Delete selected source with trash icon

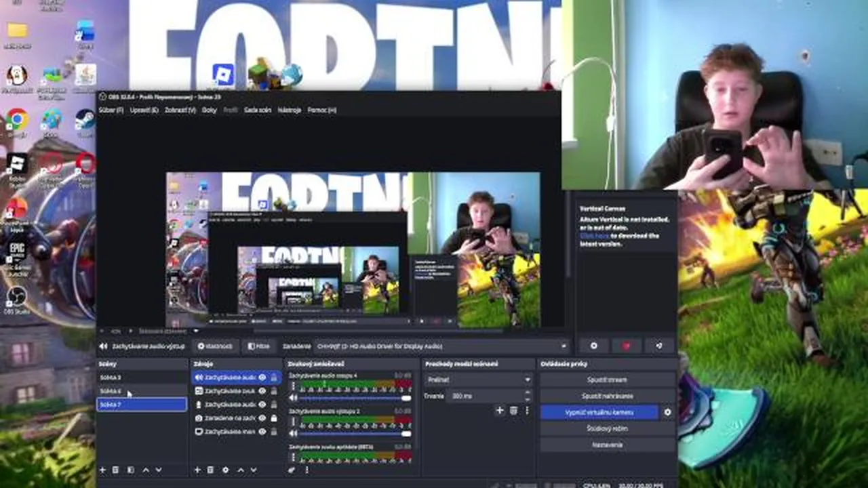211,470
